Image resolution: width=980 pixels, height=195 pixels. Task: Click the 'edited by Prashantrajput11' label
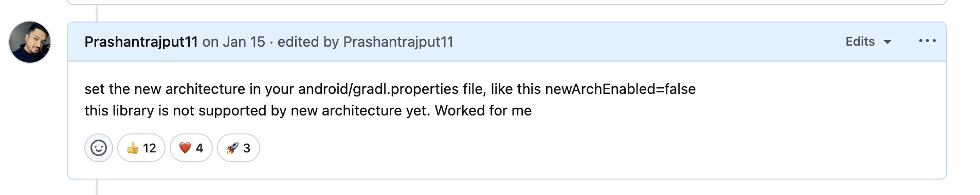coord(366,42)
